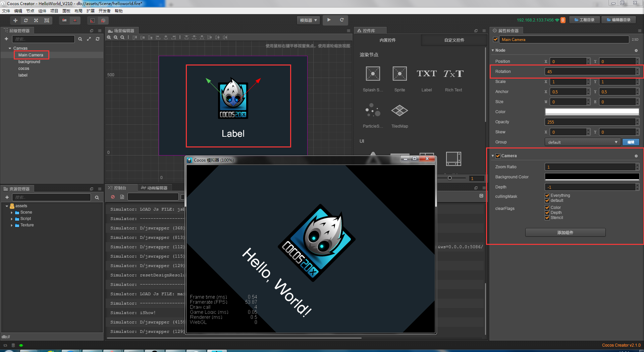Open the hierarchy panel options menu
The width and height of the screenshot is (644, 352).
point(100,31)
